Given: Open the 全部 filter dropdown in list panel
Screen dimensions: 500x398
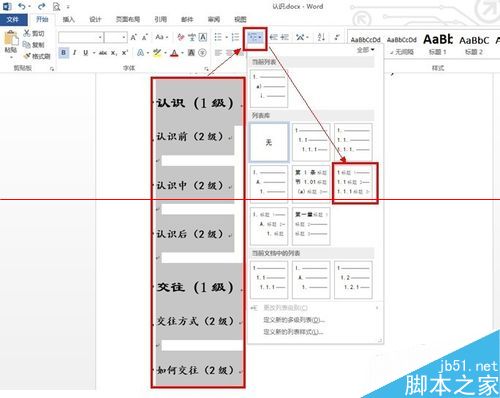Looking at the screenshot, I should point(366,50).
